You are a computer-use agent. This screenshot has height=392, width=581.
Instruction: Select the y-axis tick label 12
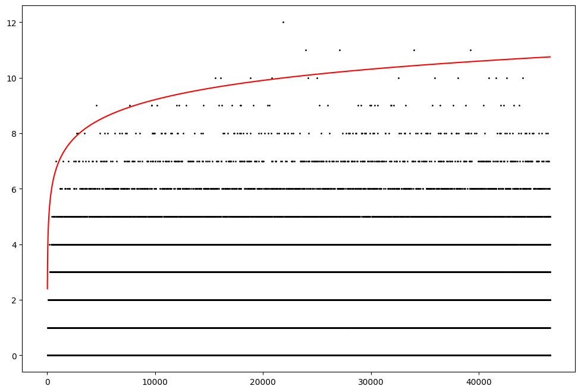tap(12, 23)
